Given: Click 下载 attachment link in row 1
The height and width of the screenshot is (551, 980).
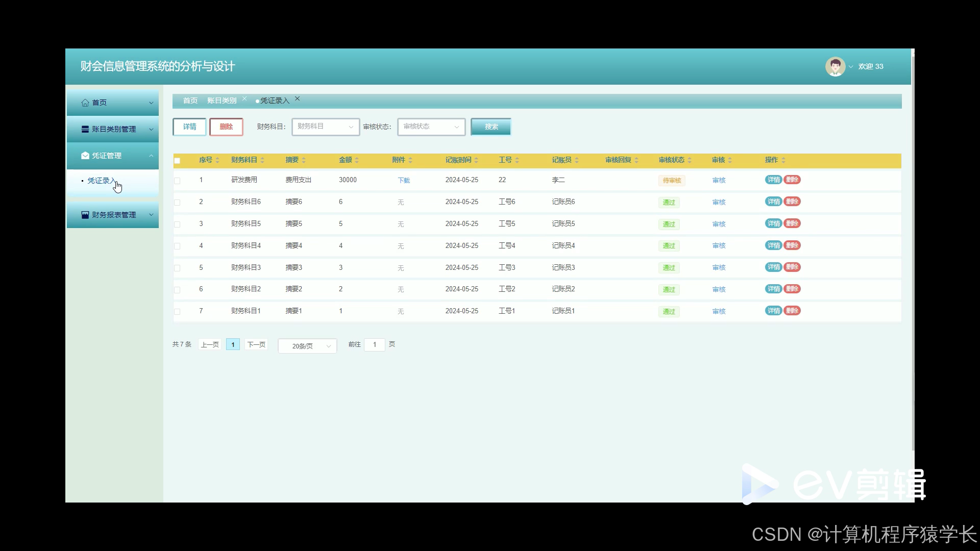Looking at the screenshot, I should click(404, 181).
